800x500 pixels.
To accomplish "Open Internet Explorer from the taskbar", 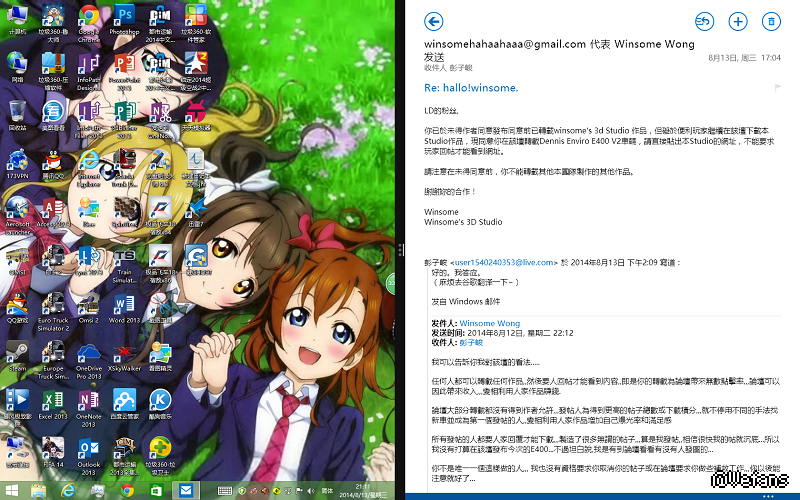I will click(x=68, y=490).
